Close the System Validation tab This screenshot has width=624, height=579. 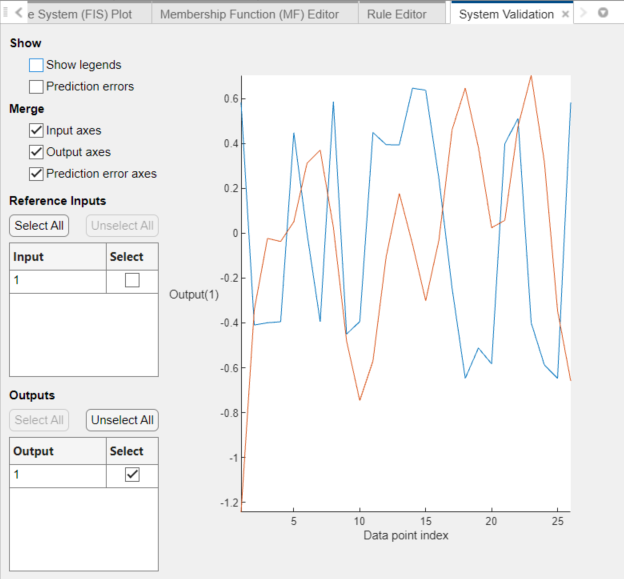pyautogui.click(x=565, y=14)
